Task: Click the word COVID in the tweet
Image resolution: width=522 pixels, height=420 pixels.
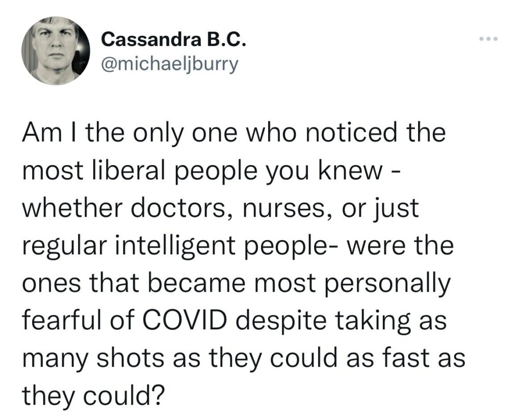Action: click(x=186, y=321)
